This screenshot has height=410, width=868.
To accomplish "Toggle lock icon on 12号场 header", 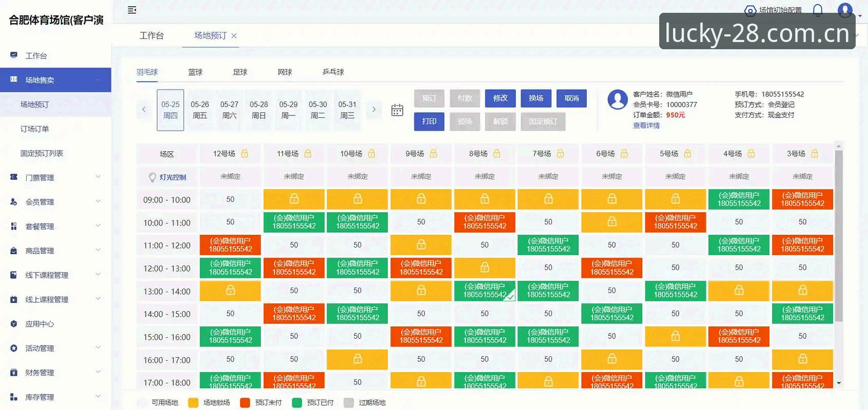I will tap(245, 153).
